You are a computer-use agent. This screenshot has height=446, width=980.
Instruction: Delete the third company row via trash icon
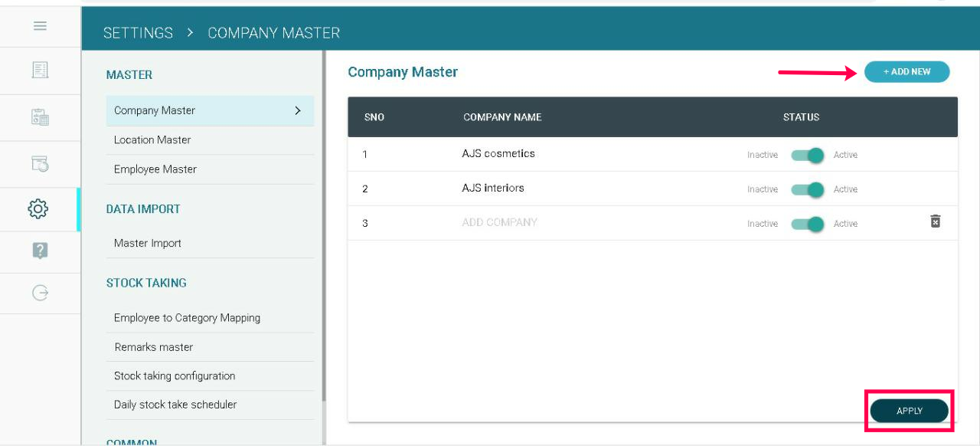935,221
